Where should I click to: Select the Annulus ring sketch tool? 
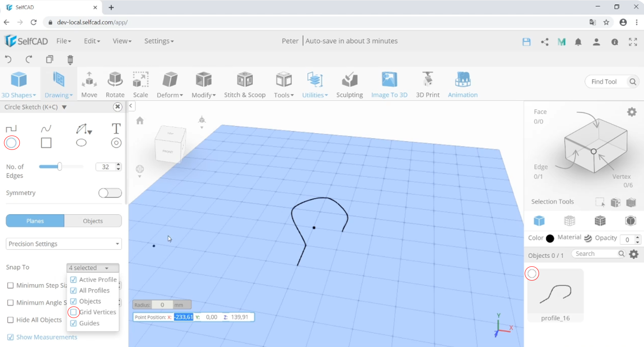point(116,143)
